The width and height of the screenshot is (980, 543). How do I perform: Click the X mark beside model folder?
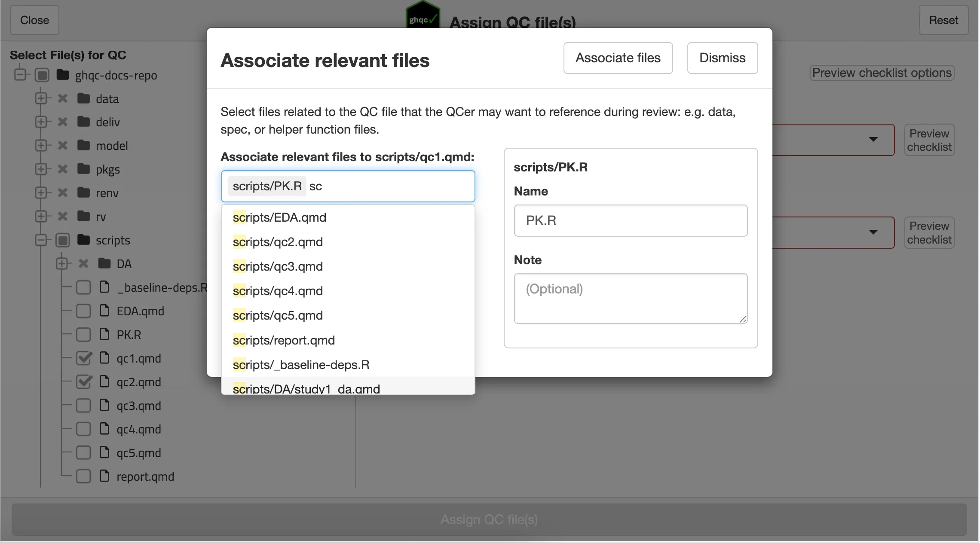coord(63,146)
